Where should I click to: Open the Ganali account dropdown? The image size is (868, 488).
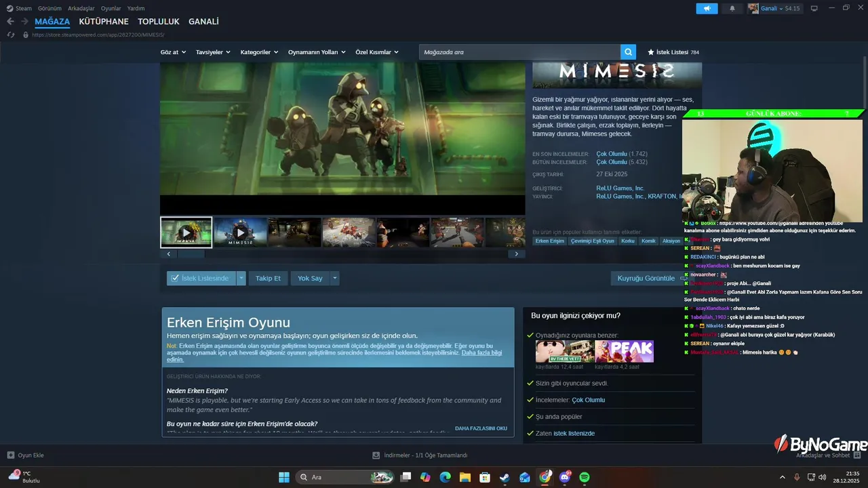(774, 8)
